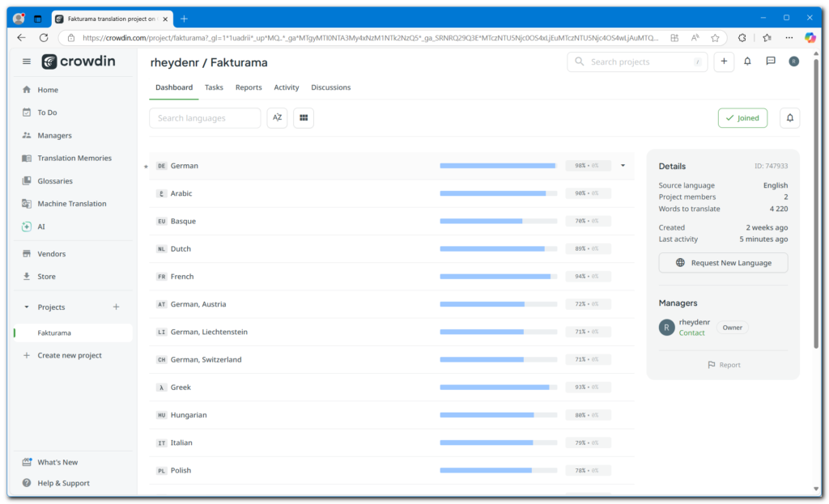Refresh the browser page
This screenshot has width=829, height=504.
44,37
